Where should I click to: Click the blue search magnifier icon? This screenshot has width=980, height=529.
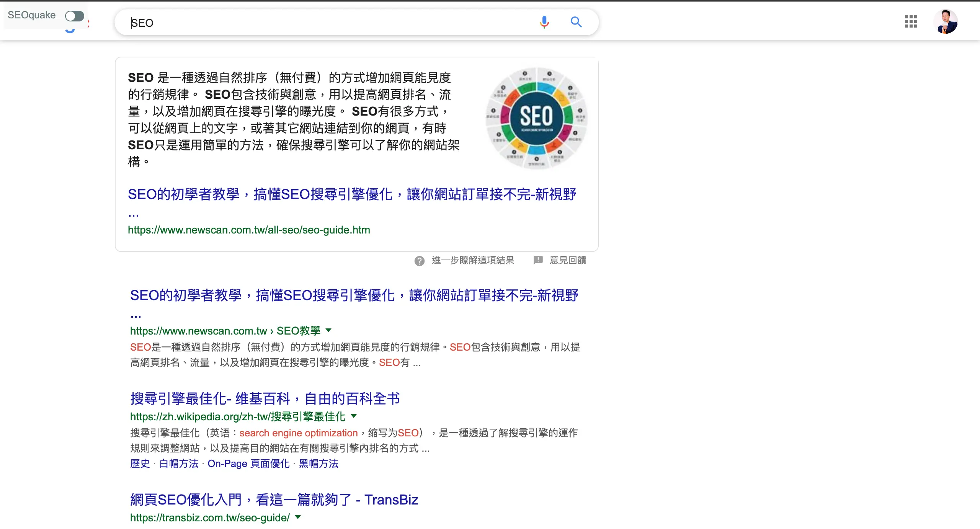coord(576,22)
